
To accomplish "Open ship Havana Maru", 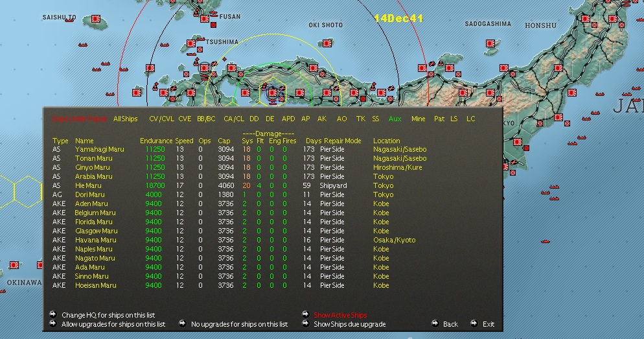I will pos(96,240).
